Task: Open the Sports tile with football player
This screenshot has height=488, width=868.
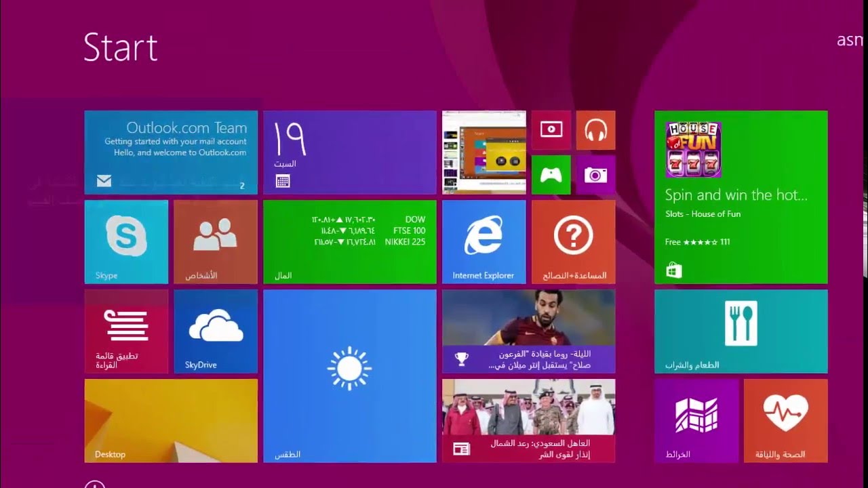Action: click(529, 331)
